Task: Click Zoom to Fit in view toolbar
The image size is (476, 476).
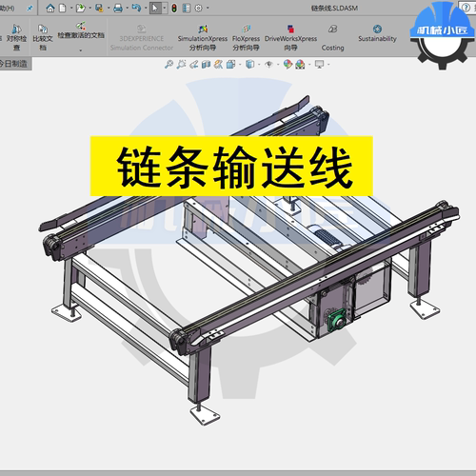Action: 169,65
